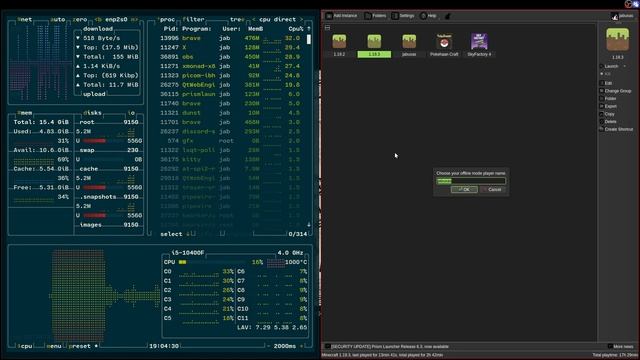Select the 1.19.2 instance icon
The image size is (640, 360).
(x=339, y=41)
